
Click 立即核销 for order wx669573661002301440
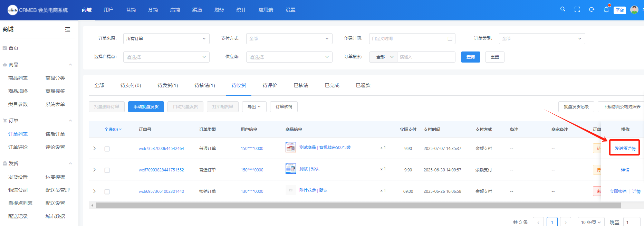618,191
